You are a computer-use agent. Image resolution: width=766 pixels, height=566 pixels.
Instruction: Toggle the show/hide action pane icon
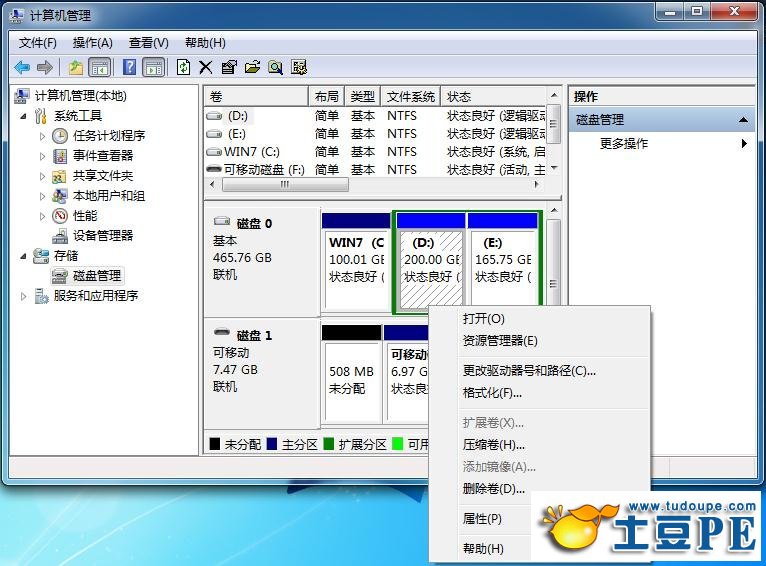(153, 67)
